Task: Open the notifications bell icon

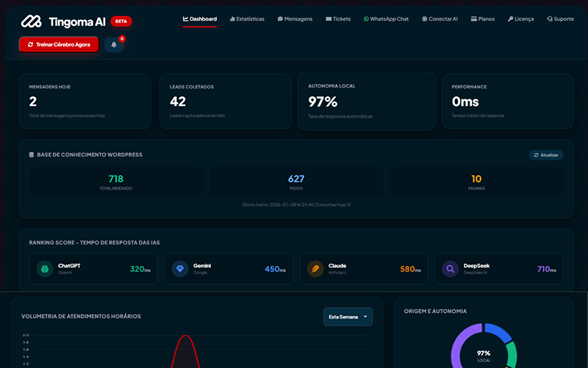Action: 114,45
